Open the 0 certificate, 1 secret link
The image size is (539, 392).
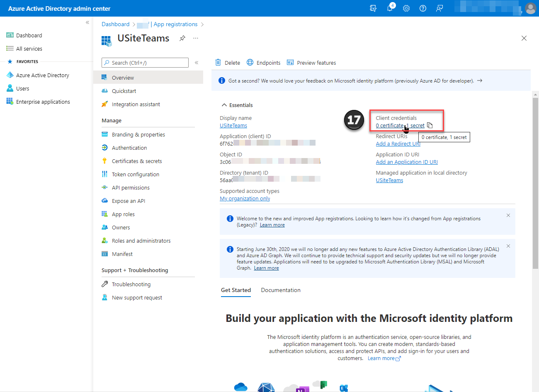coord(400,125)
